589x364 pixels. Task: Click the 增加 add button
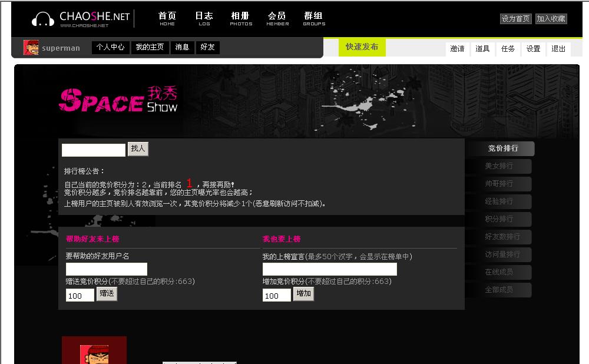pos(303,294)
